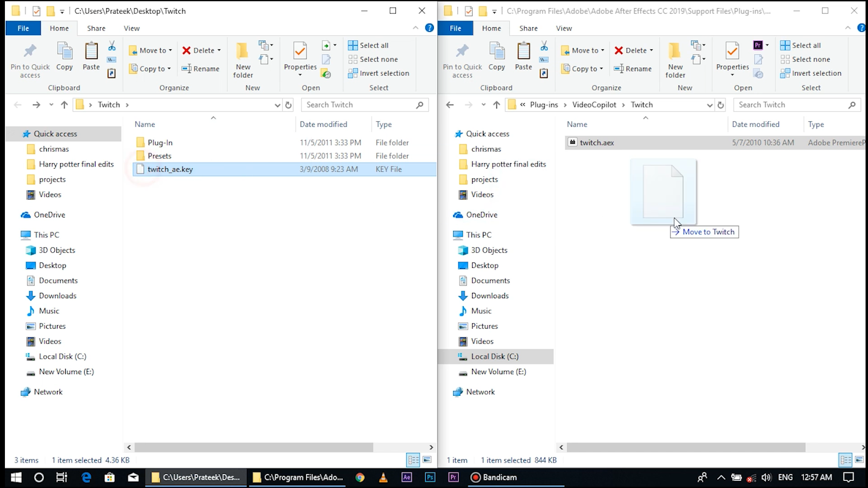The width and height of the screenshot is (868, 488).
Task: Click the Rename icon in left window ribbon
Action: coord(187,69)
